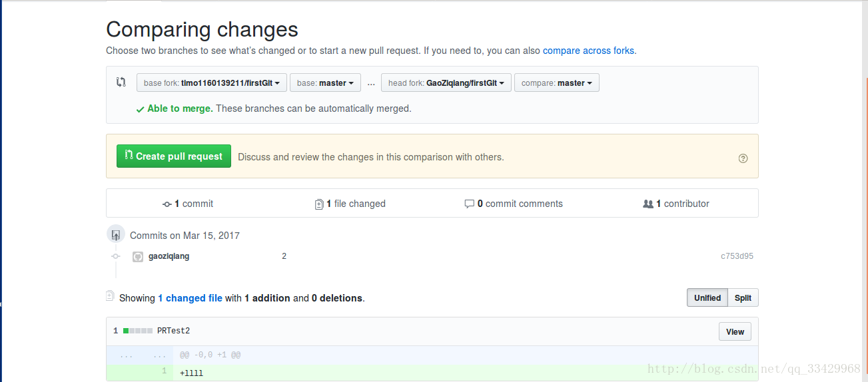Open commit hash c753d95
The height and width of the screenshot is (382, 868).
pos(737,256)
